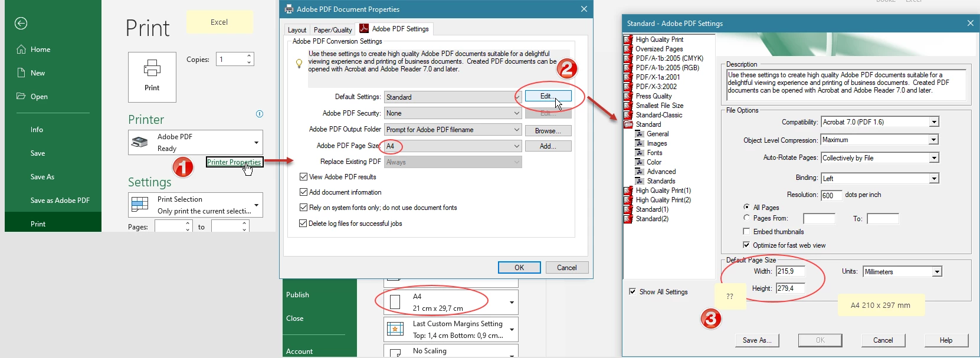Click the Browse button
The height and width of the screenshot is (358, 980).
[548, 131]
